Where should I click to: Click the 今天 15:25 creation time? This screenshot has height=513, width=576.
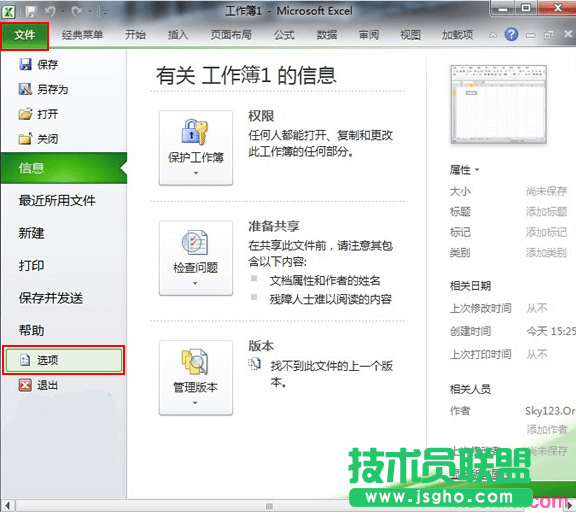click(x=550, y=331)
